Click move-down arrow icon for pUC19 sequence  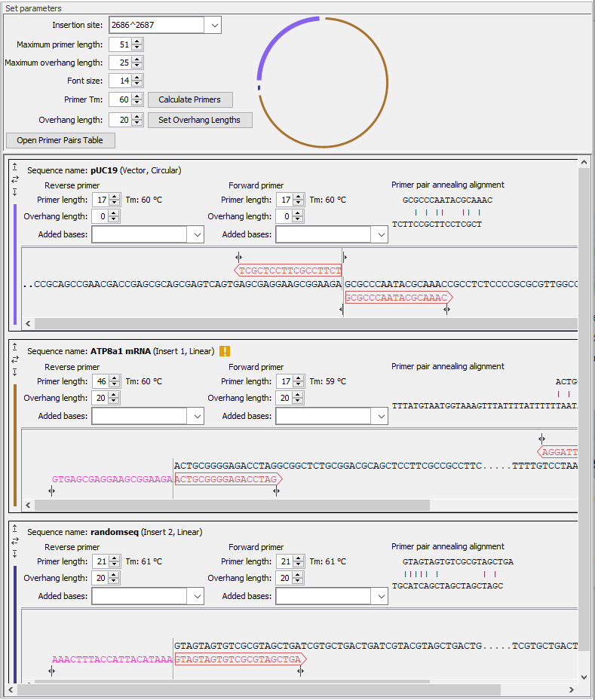coord(14,192)
